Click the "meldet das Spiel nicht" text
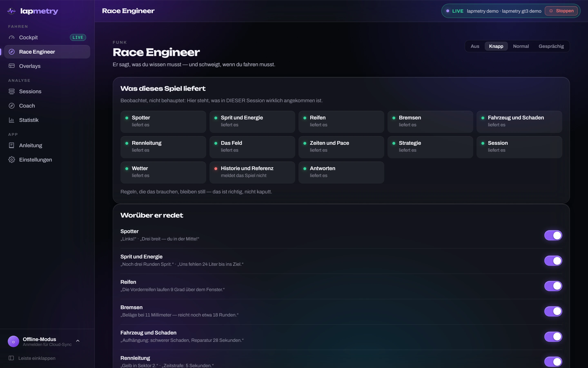Screen dimensions: 588x368 coord(243,175)
